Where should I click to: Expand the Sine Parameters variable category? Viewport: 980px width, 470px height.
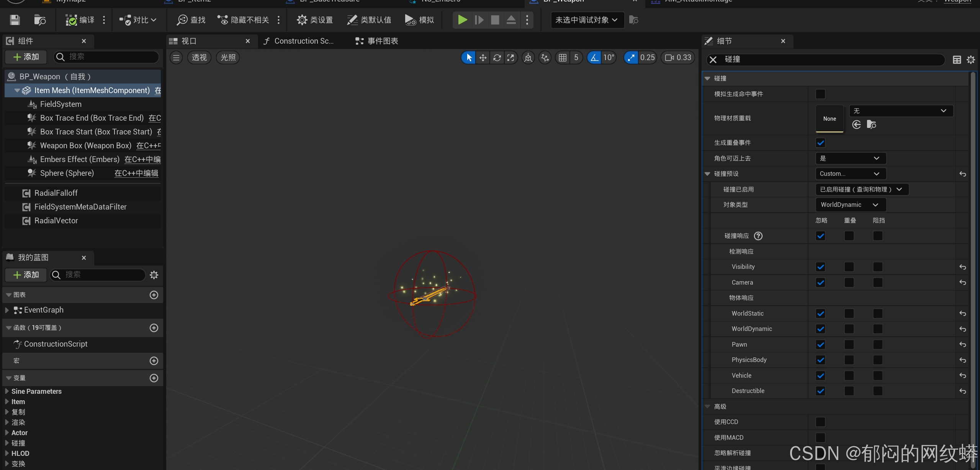click(x=7, y=391)
